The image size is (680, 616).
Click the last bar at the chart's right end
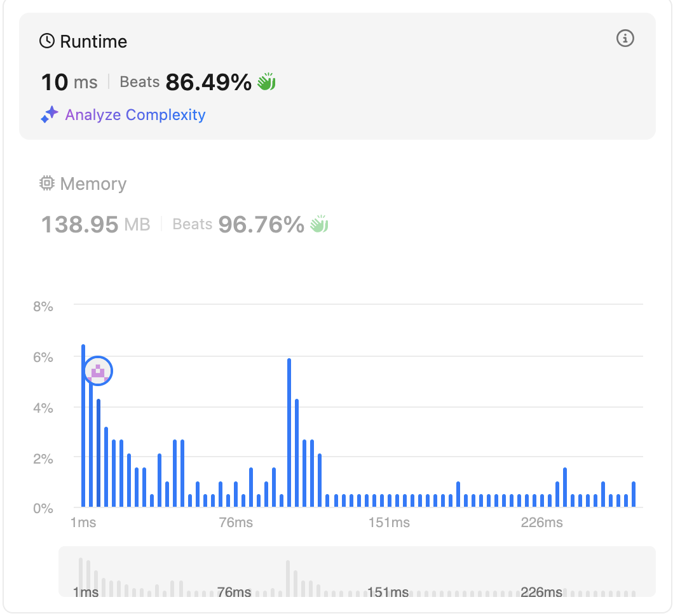634,495
